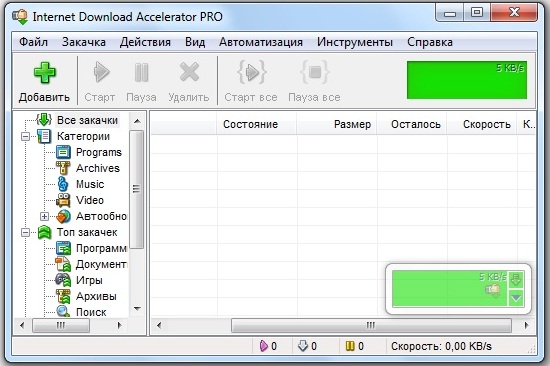Click the Состояние column header

point(250,124)
